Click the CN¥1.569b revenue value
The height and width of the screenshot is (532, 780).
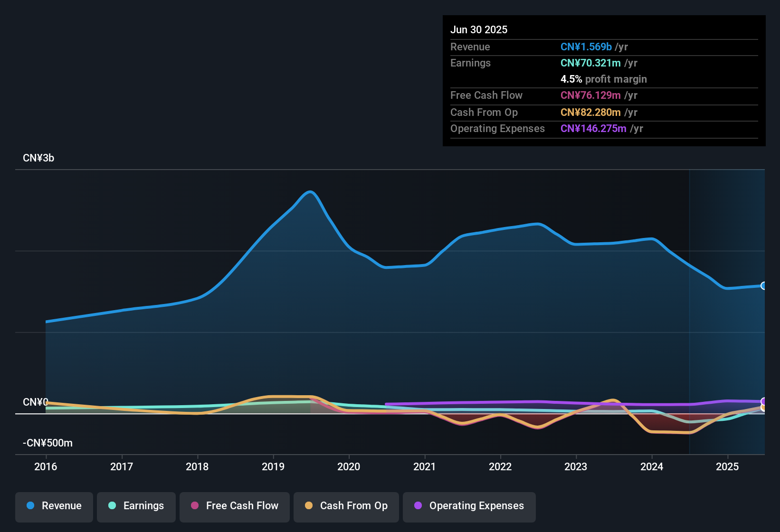[x=586, y=47]
